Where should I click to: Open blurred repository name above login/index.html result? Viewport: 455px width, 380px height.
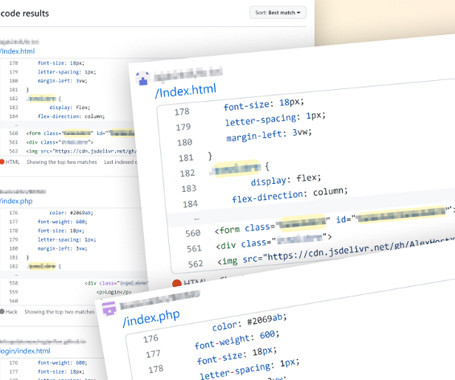43,341
